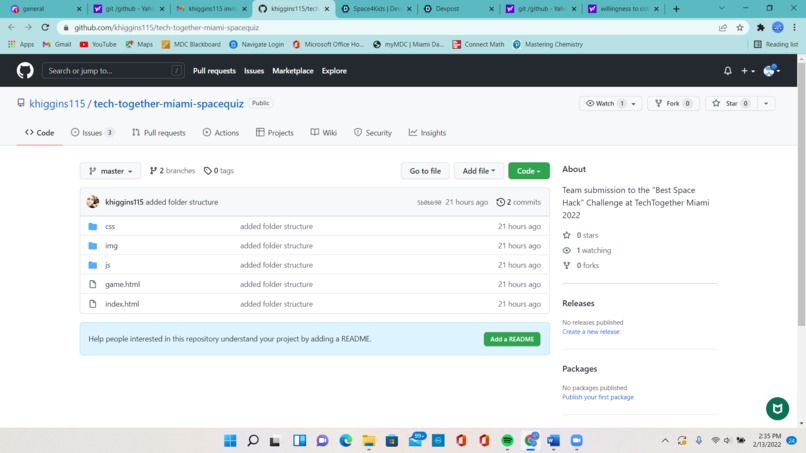Viewport: 806px width, 453px height.
Task: Reload the page with browser refresh
Action: 45,27
